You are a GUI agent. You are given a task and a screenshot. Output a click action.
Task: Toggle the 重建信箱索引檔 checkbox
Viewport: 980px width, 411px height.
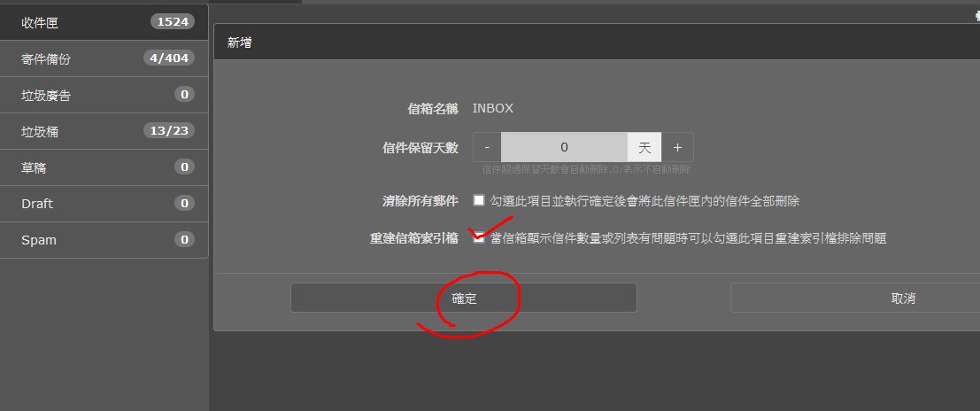(479, 237)
